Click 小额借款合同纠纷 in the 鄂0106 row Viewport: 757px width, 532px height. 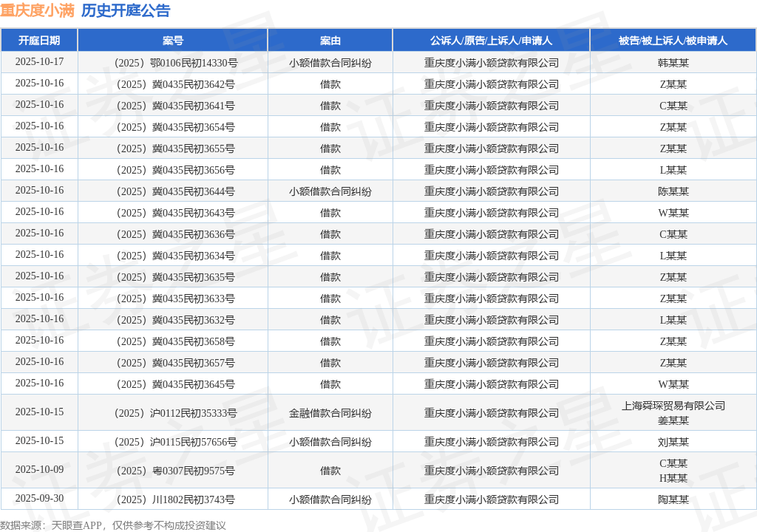[330, 63]
